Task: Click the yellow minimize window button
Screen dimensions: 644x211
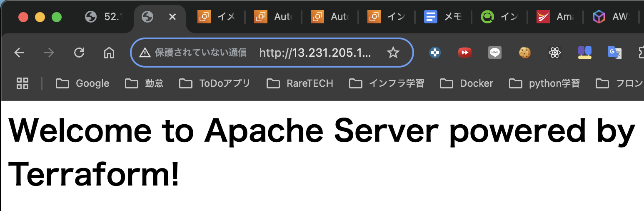Action: [x=40, y=17]
